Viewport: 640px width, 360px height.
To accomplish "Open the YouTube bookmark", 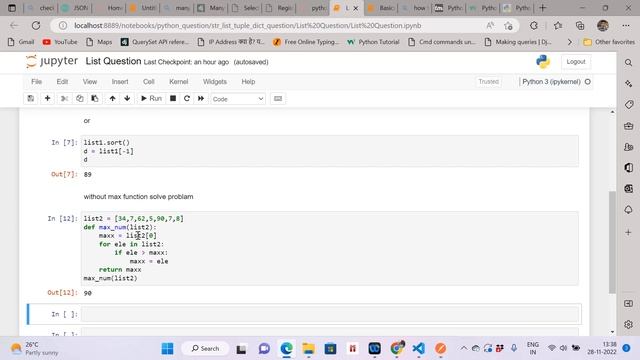I will [x=60, y=42].
